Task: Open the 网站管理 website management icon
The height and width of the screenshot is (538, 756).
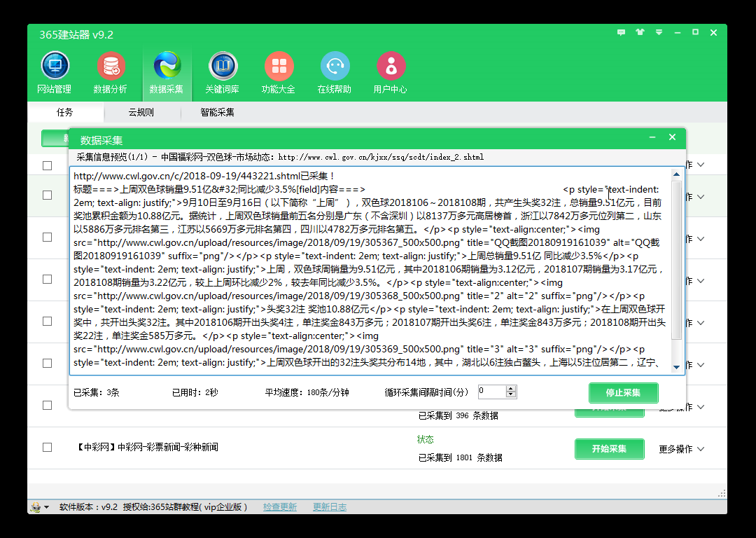Action: [x=55, y=72]
